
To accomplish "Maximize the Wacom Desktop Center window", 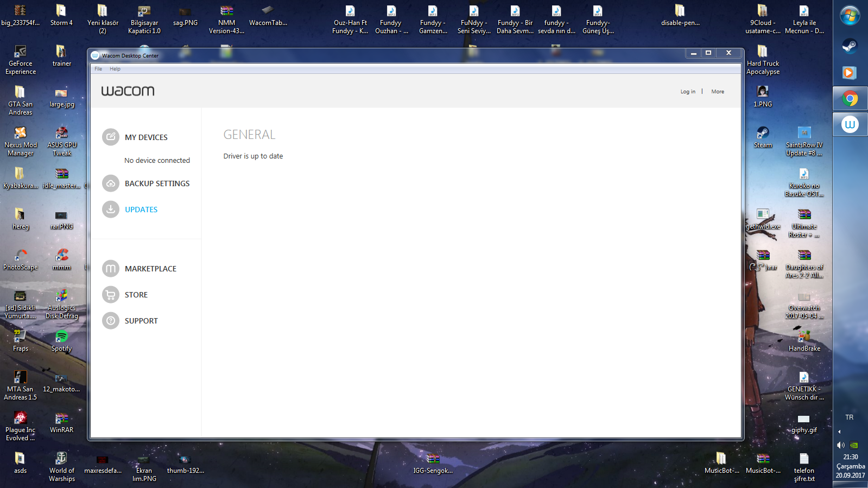I will tap(708, 53).
